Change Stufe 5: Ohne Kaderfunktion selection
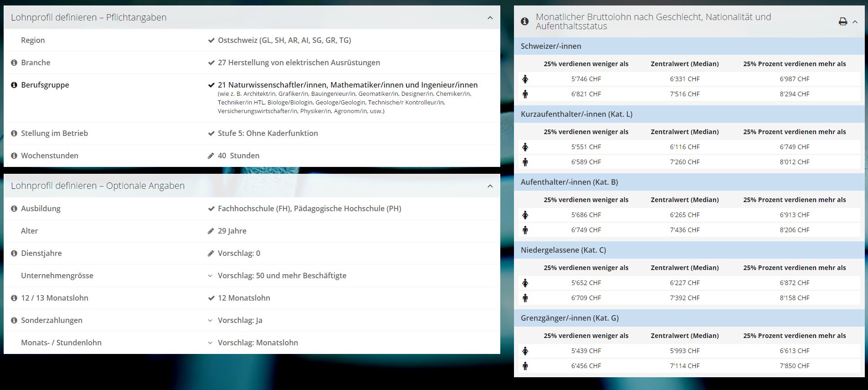Viewport: 868px width, 390px height. [x=268, y=133]
